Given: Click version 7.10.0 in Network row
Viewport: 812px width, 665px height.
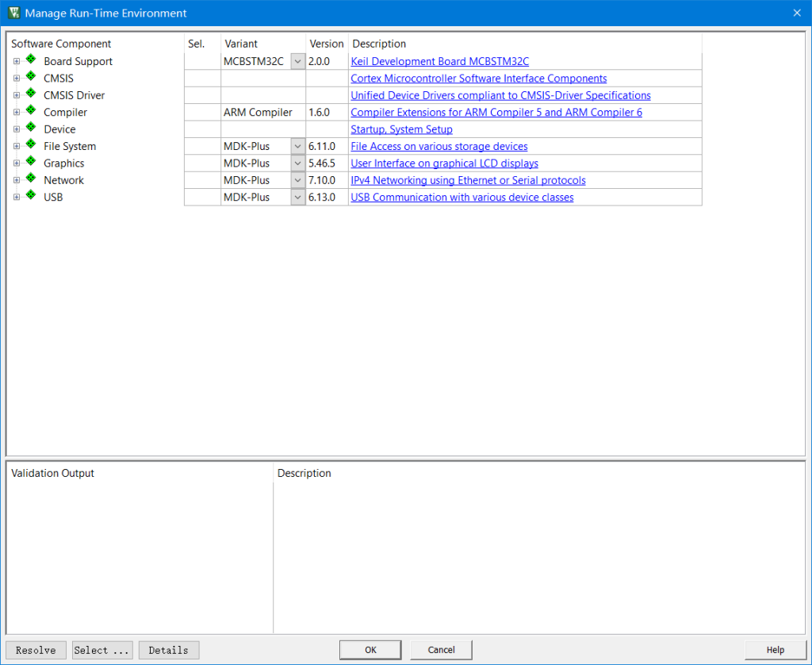Looking at the screenshot, I should (x=322, y=180).
